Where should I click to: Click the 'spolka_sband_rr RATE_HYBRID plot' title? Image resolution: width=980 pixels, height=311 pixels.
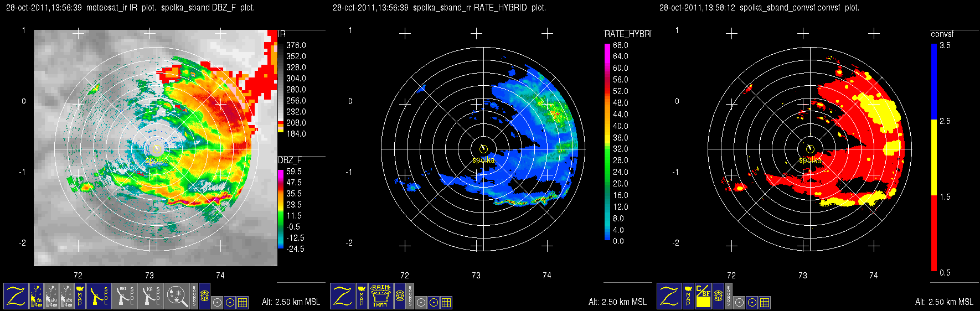point(479,8)
